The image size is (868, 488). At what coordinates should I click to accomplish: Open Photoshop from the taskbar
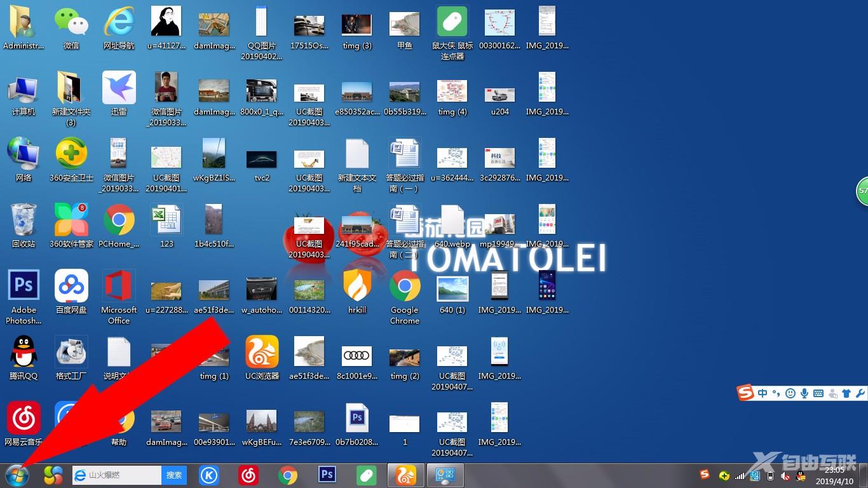pos(327,475)
